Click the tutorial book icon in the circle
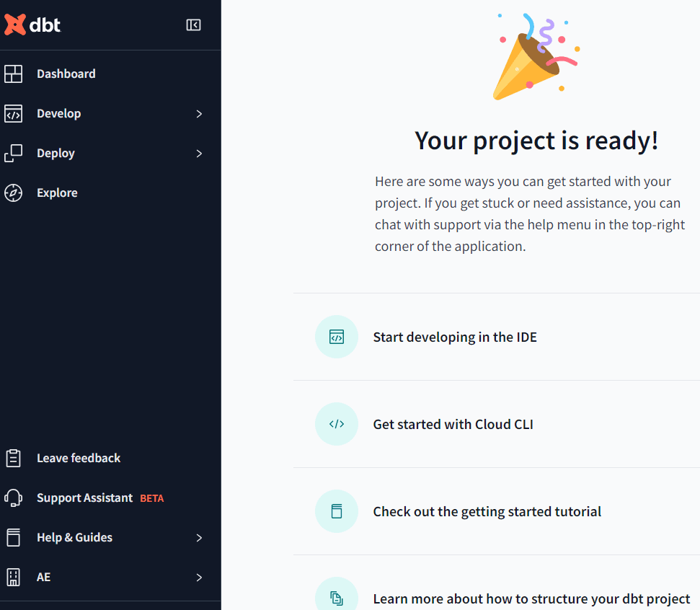This screenshot has width=700, height=610. pos(337,511)
